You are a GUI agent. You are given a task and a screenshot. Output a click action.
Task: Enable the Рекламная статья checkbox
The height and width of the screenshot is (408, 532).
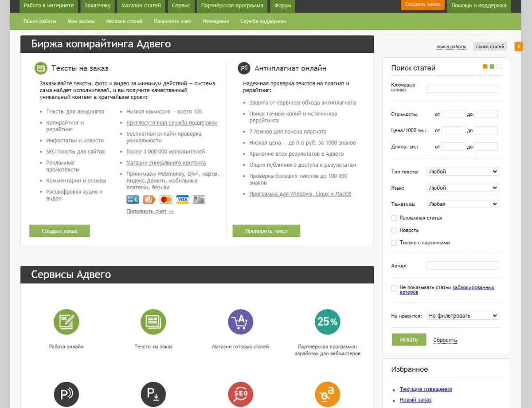394,218
